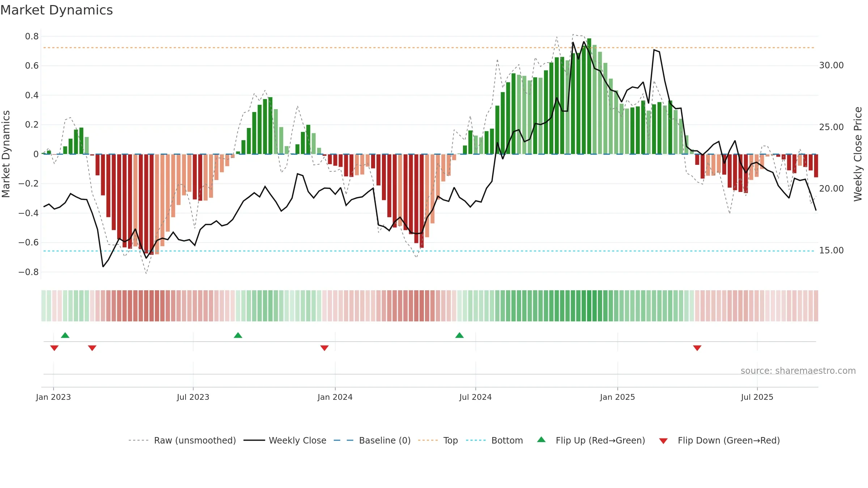Click the green Flip Up triangle icon in legend
Image resolution: width=868 pixels, height=488 pixels.
[541, 440]
